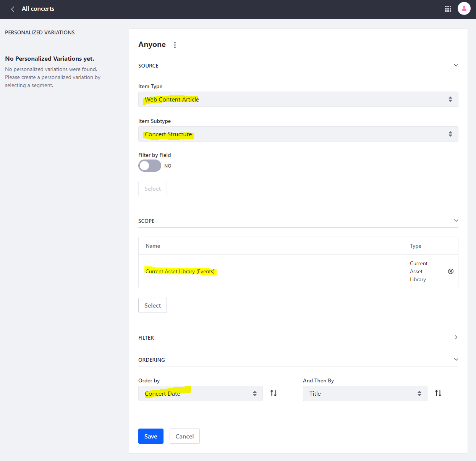Click the All concerts title
This screenshot has height=461, width=476.
click(38, 9)
